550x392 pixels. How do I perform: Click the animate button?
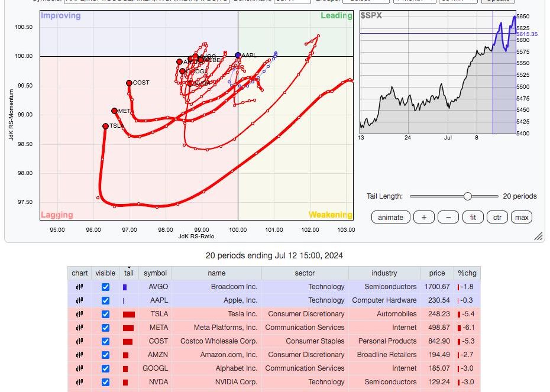[x=390, y=218]
